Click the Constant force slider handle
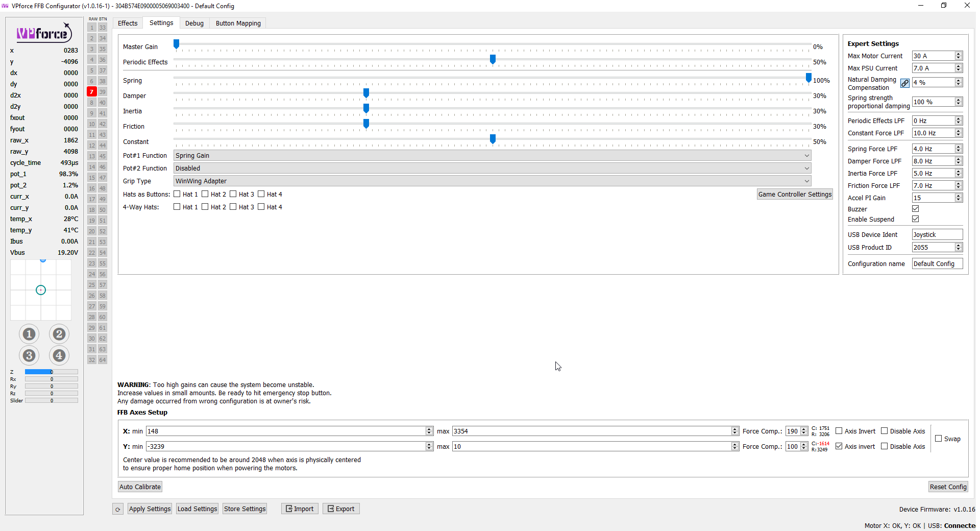This screenshot has height=531, width=980. (493, 139)
